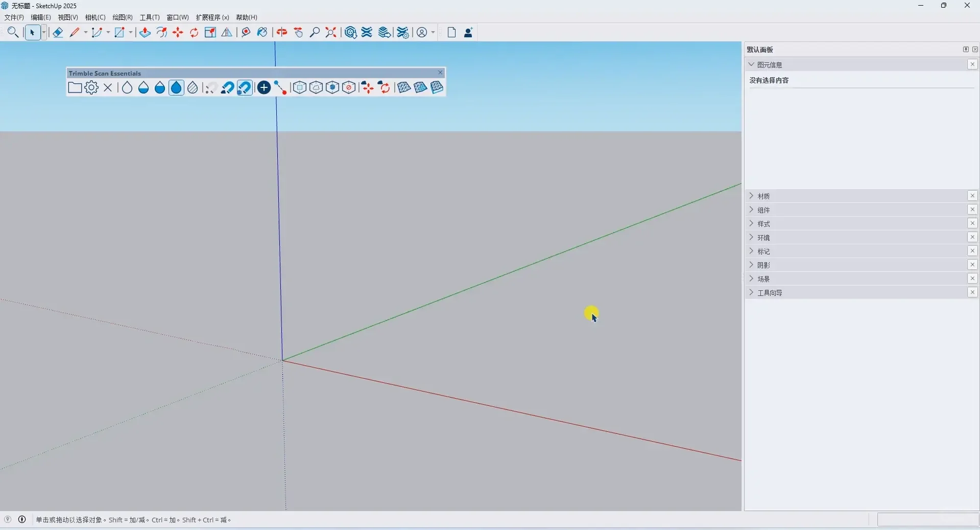Image resolution: width=980 pixels, height=530 pixels.
Task: Toggle the highlighted magnet snapping button
Action: 245,88
